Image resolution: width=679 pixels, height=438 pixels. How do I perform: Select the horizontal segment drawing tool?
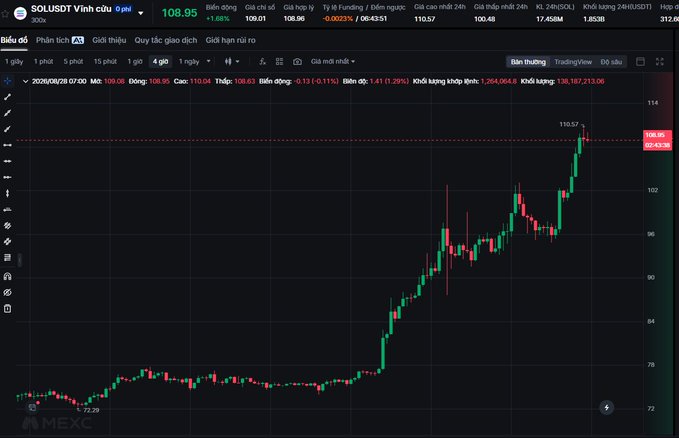7,145
